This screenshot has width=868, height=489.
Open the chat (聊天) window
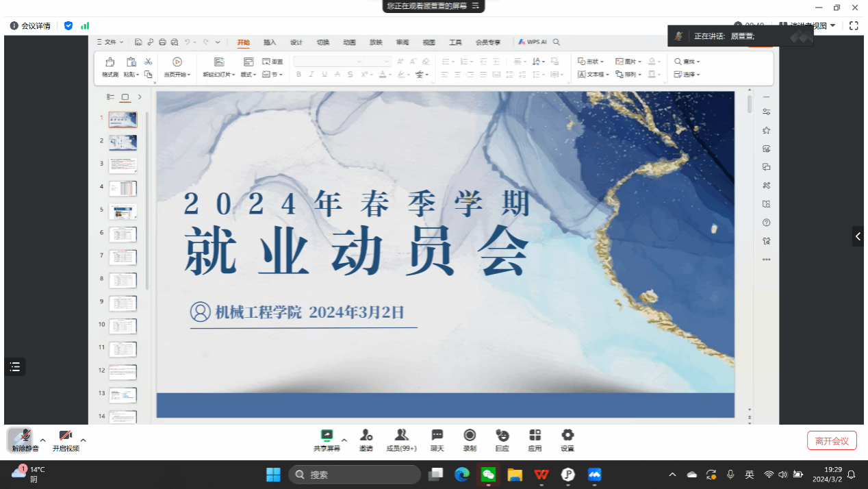click(437, 440)
